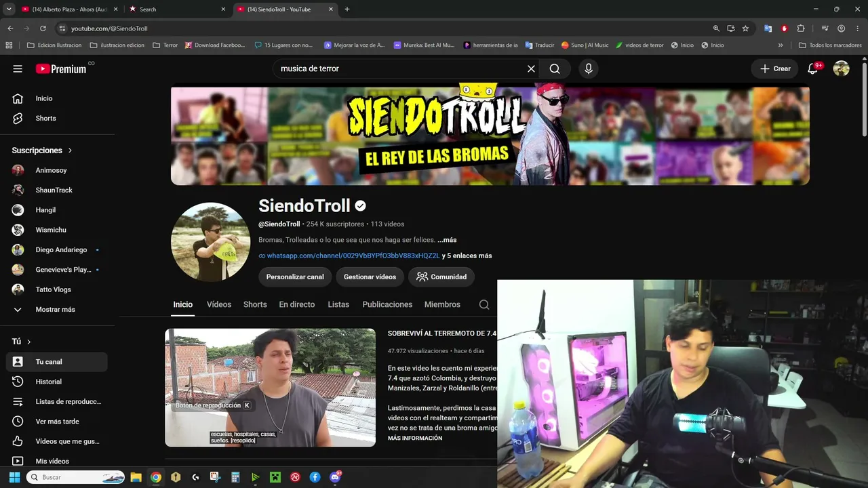Open Shorts in sidebar
868x488 pixels.
(x=56, y=118)
